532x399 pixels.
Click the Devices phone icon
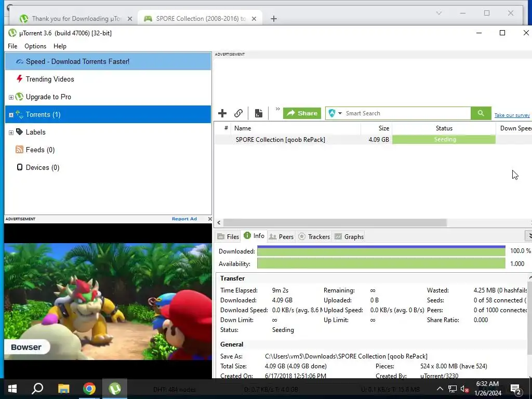tap(20, 167)
